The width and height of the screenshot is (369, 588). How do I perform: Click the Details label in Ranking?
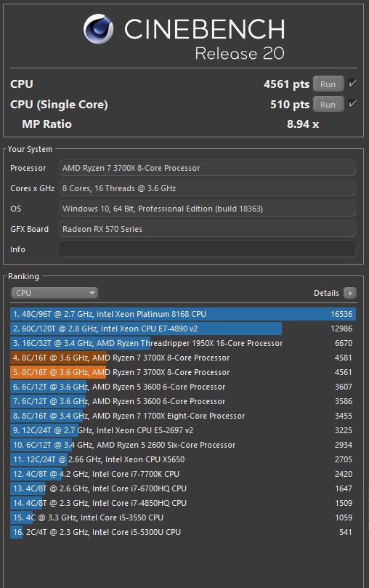click(x=326, y=293)
